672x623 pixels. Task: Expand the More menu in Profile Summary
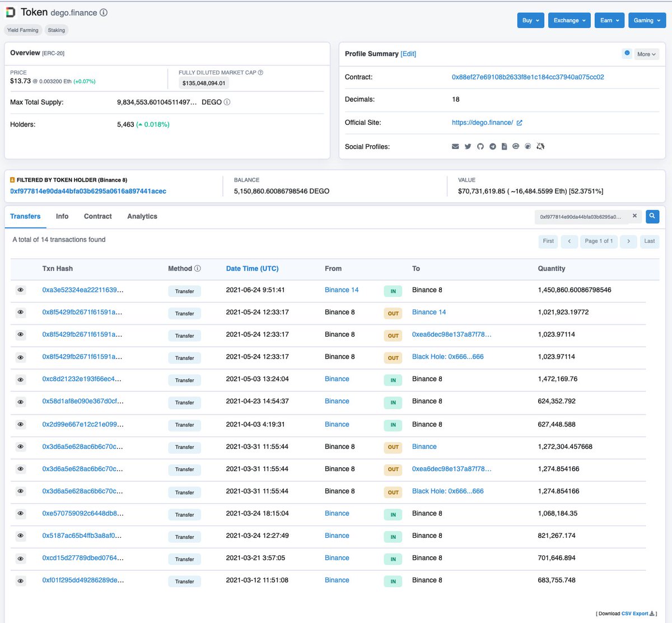coord(646,54)
